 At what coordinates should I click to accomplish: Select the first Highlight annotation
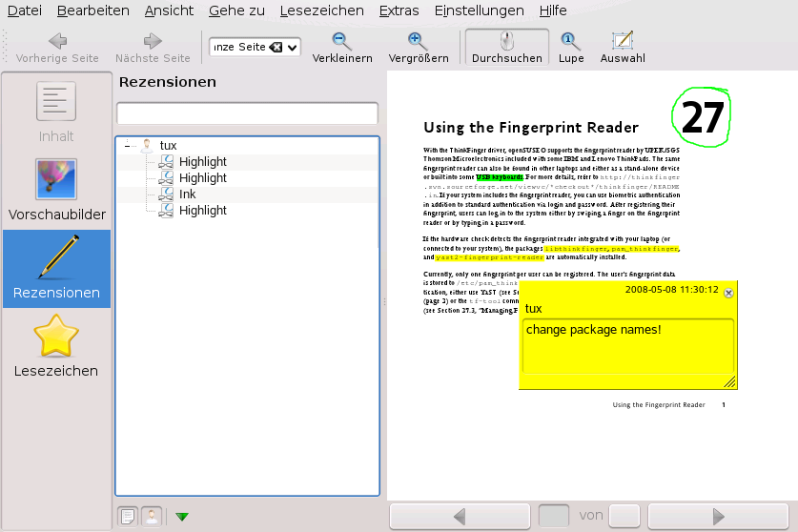click(202, 162)
